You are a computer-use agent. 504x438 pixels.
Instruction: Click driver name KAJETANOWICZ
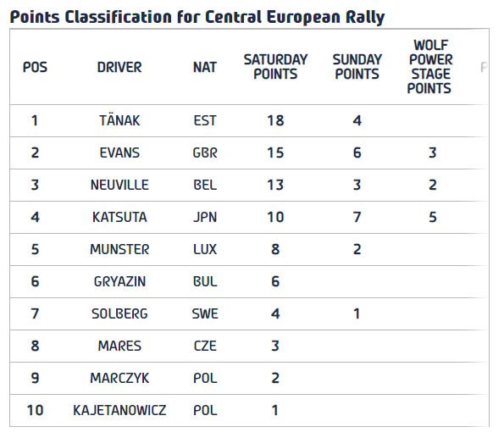click(x=119, y=410)
